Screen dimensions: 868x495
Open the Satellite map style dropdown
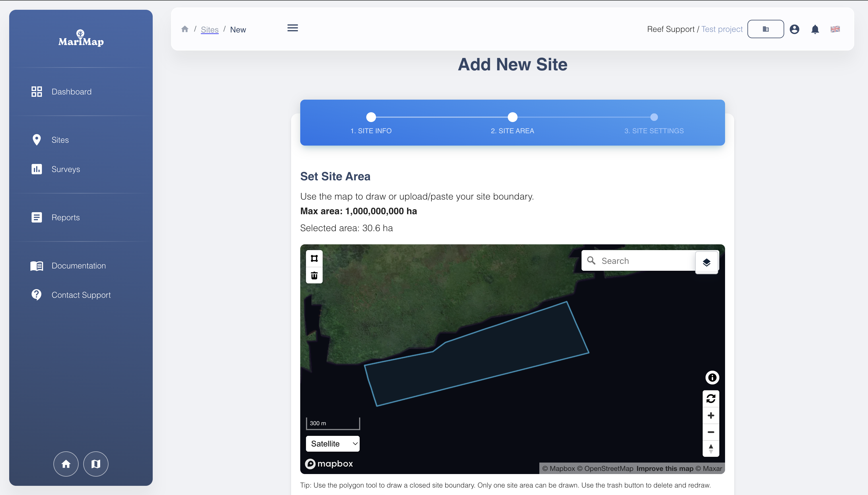pos(333,443)
